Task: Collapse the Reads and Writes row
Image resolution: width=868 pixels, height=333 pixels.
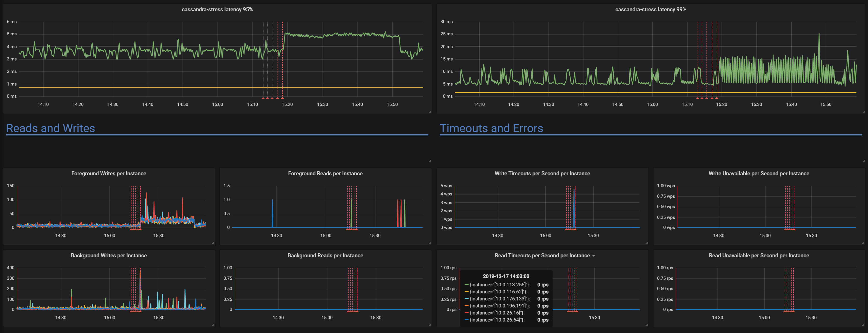Action: [51, 128]
